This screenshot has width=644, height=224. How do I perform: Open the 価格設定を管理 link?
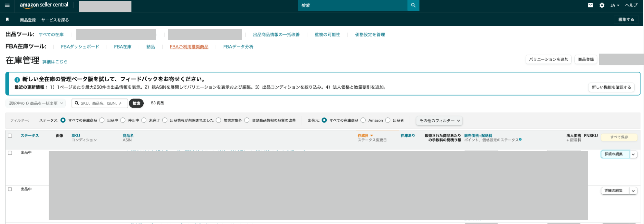[370, 35]
